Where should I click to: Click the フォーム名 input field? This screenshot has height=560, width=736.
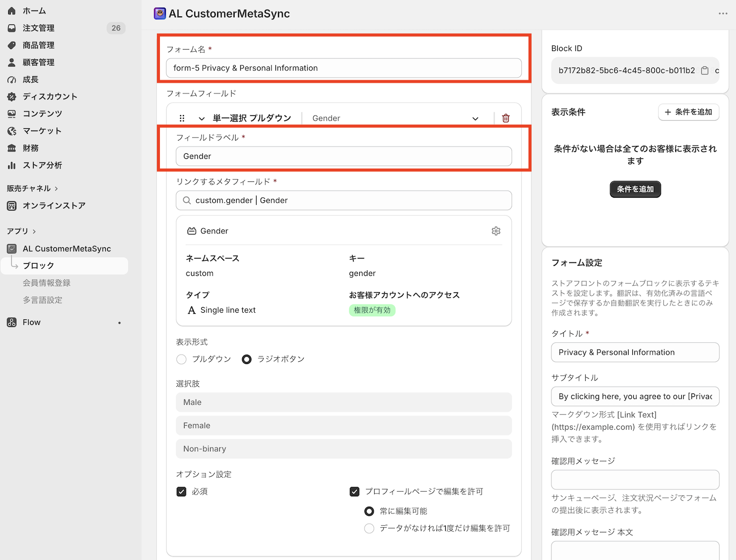[344, 68]
